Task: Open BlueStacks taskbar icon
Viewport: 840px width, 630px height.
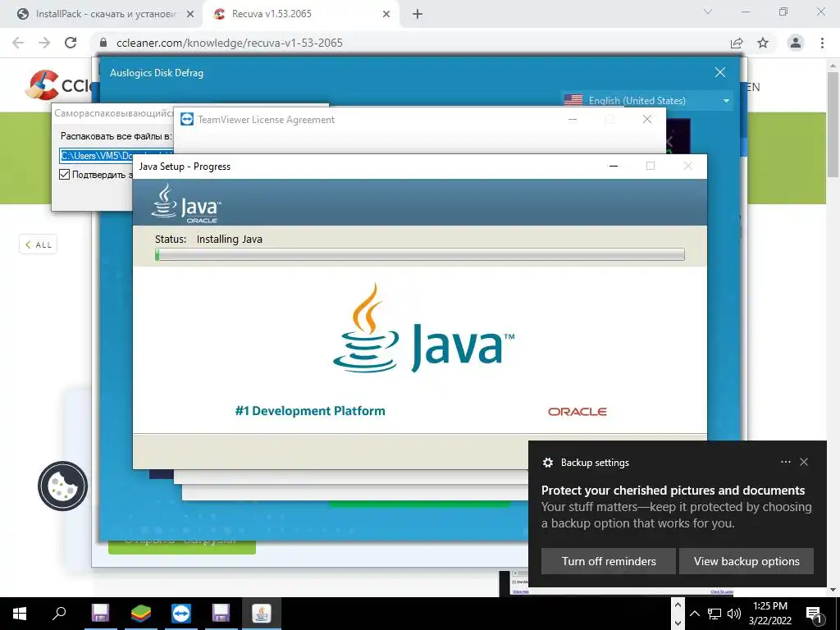Action: tap(141, 614)
